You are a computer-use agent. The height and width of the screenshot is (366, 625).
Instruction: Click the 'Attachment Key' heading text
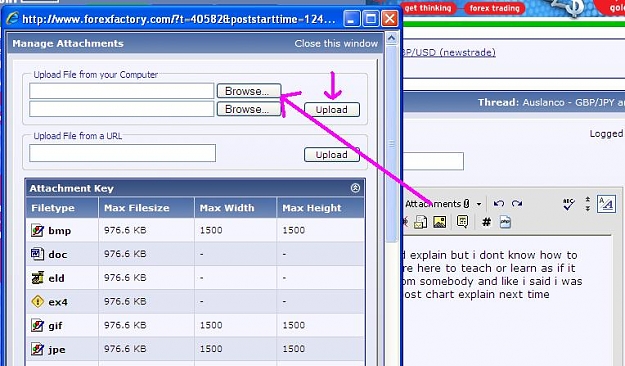click(72, 188)
